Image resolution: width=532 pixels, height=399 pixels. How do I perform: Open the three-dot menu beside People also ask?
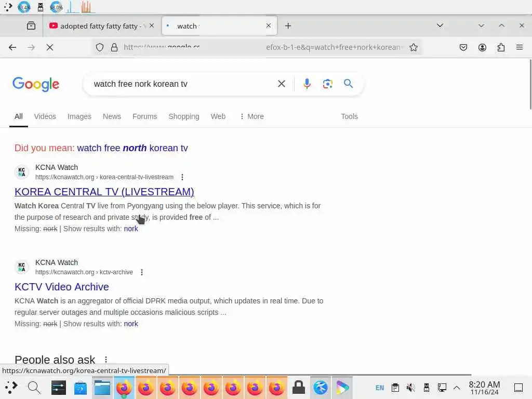click(106, 360)
